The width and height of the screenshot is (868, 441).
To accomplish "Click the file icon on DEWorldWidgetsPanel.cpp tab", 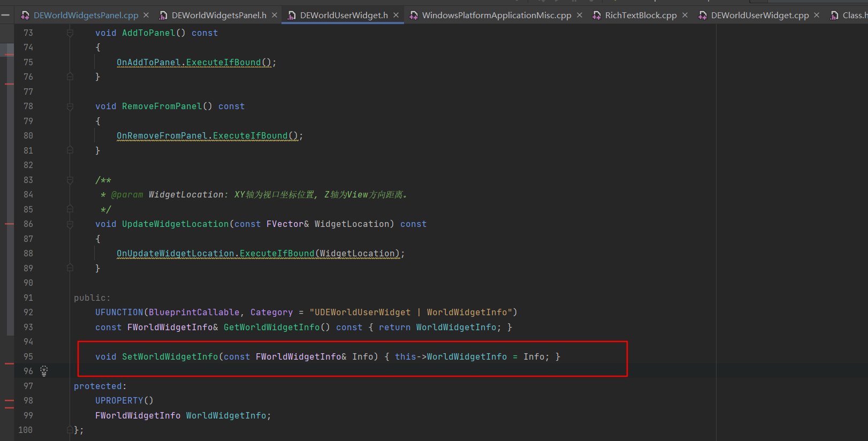I will (x=25, y=16).
